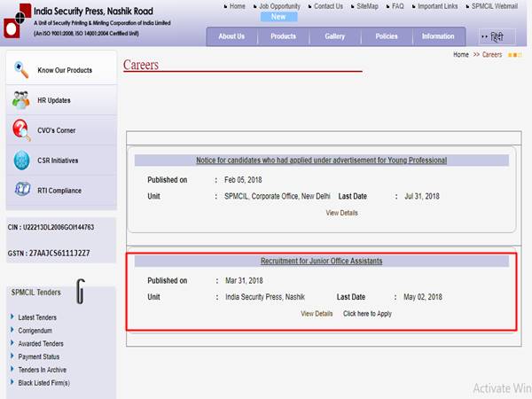The height and width of the screenshot is (399, 532).
Task: Click the Feb 05, 2018 published date
Action: tap(243, 180)
